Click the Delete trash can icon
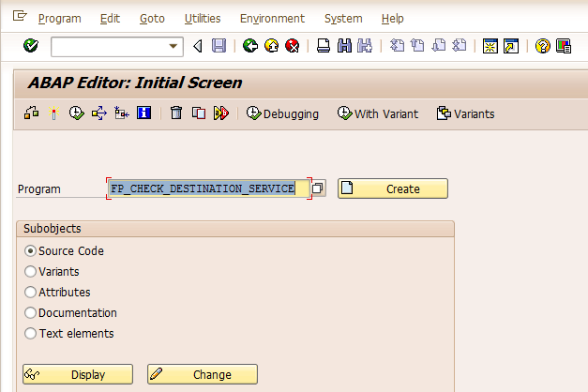 click(176, 113)
